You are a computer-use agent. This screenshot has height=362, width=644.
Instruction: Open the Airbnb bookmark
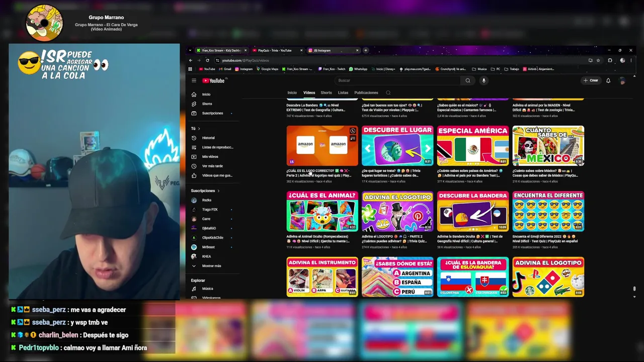pyautogui.click(x=539, y=69)
